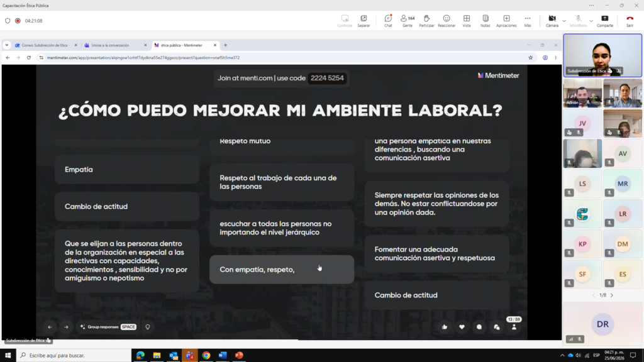This screenshot has height=362, width=644.
Task: Open the browser tab search dropdown
Action: pos(7,45)
